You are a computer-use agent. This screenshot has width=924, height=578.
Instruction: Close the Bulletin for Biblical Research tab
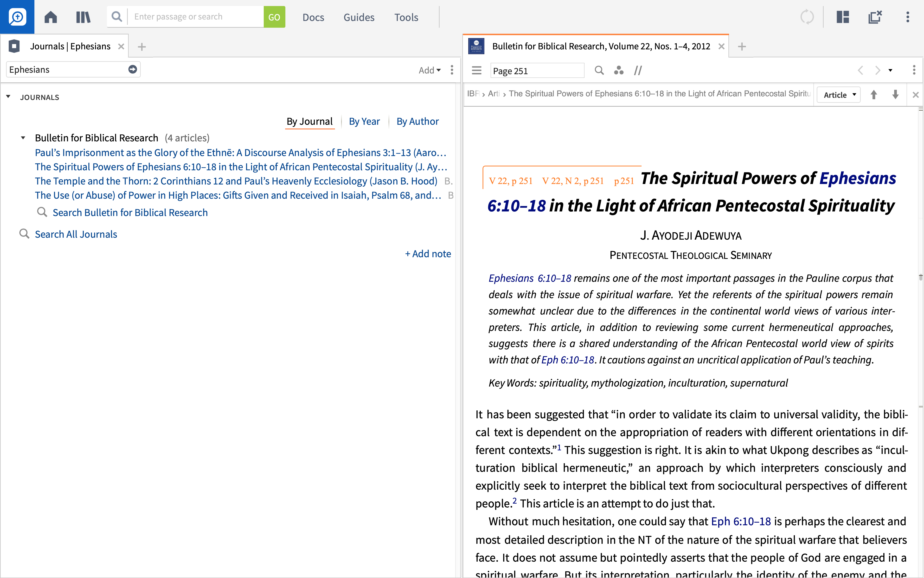tap(721, 47)
